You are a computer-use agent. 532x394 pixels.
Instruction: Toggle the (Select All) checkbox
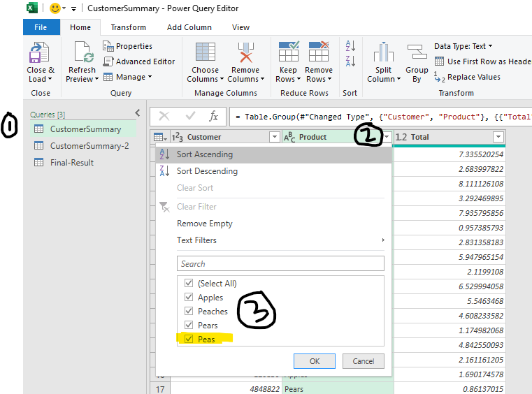pyautogui.click(x=189, y=283)
